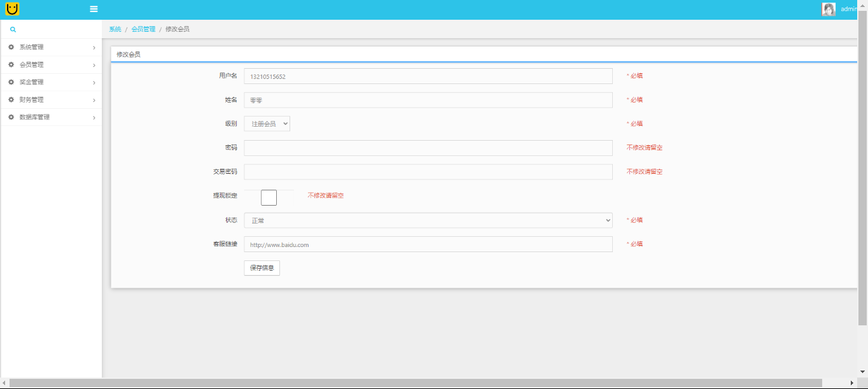Open the 状态 dropdown showing 正常
The height and width of the screenshot is (389, 868).
(x=428, y=220)
